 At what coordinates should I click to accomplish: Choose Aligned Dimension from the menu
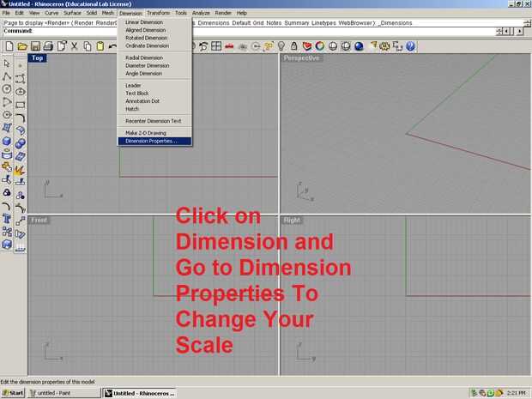(x=154, y=30)
